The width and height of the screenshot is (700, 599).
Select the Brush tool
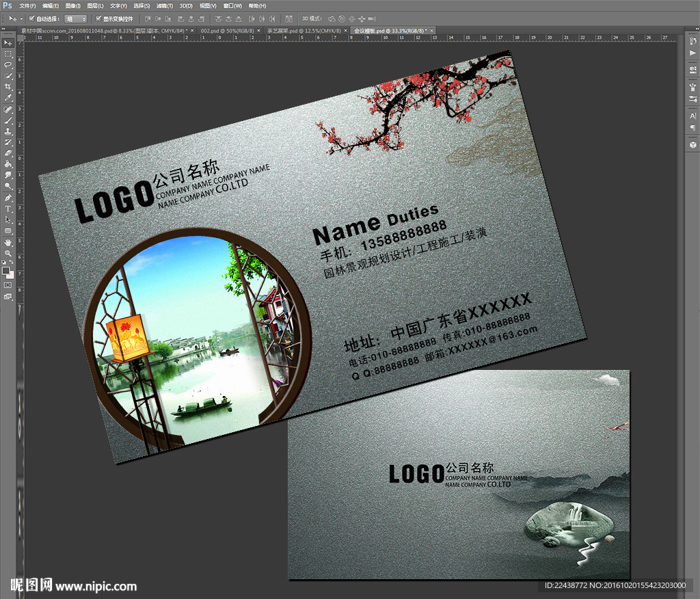(8, 120)
